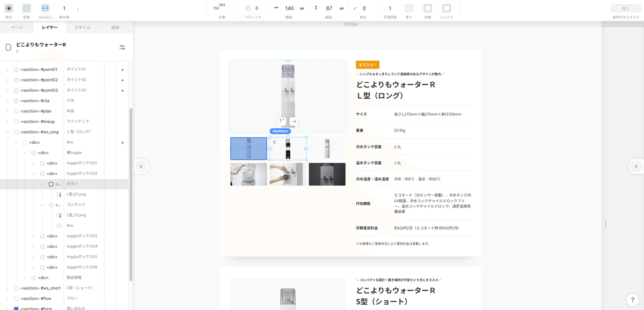Image resolution: width=644 pixels, height=310 pixels.
Task: Click the 不透明度 opacity value
Action: click(x=390, y=9)
